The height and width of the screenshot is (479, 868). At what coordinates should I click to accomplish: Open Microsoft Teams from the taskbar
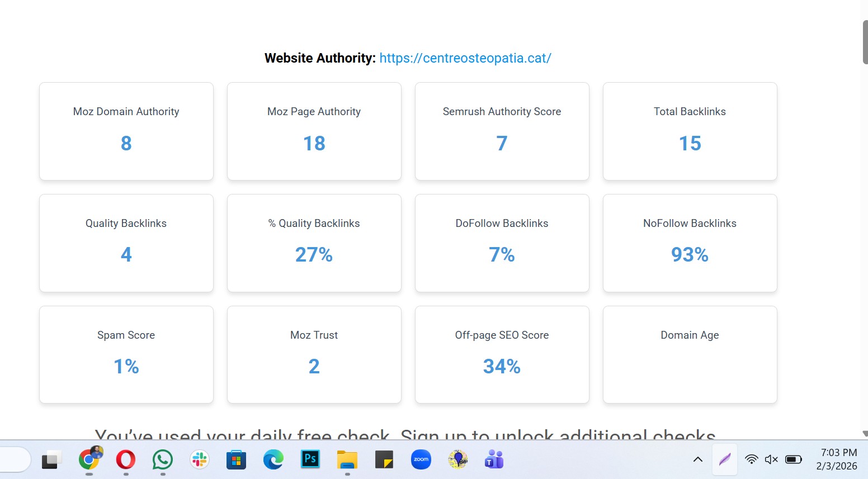(x=493, y=459)
